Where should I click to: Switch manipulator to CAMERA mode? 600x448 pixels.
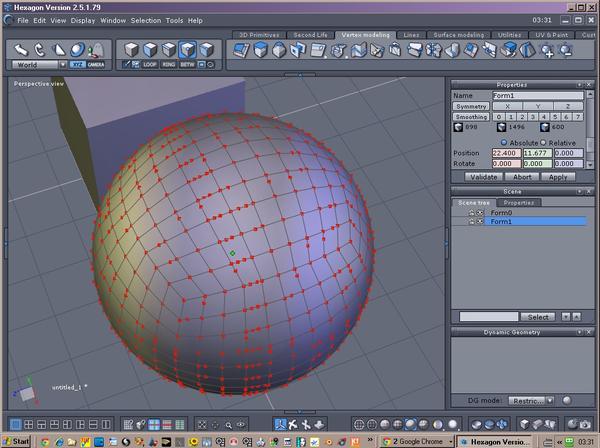[96, 64]
